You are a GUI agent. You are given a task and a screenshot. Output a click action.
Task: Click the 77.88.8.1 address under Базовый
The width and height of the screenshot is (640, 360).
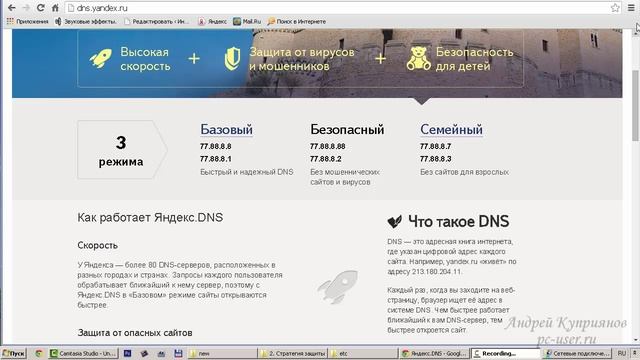216,159
